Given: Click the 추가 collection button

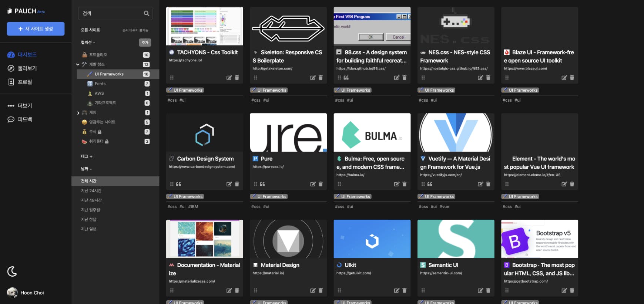Looking at the screenshot, I should click(145, 43).
